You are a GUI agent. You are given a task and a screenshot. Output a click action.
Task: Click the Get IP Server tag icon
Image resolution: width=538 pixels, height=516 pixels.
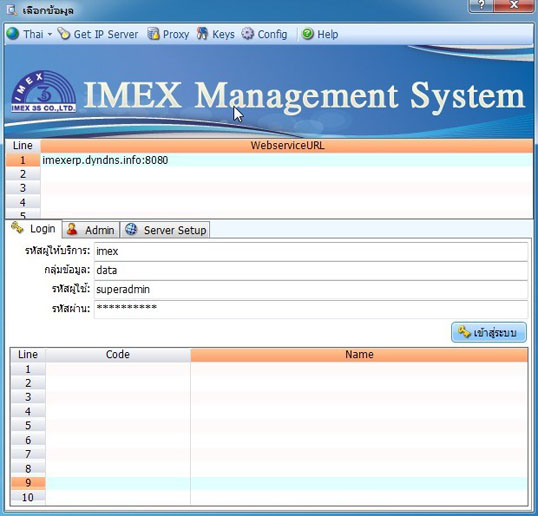[x=63, y=34]
